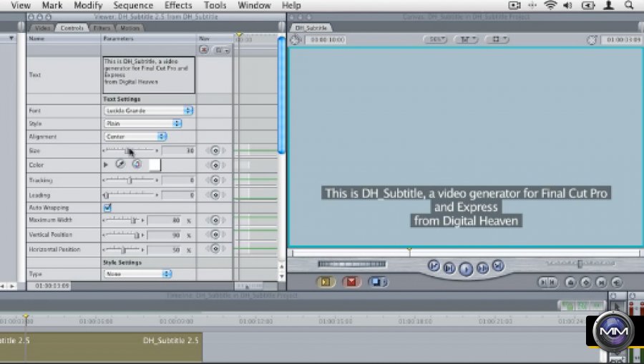Open the Sequence menu
The image size is (644, 364).
[x=133, y=5]
